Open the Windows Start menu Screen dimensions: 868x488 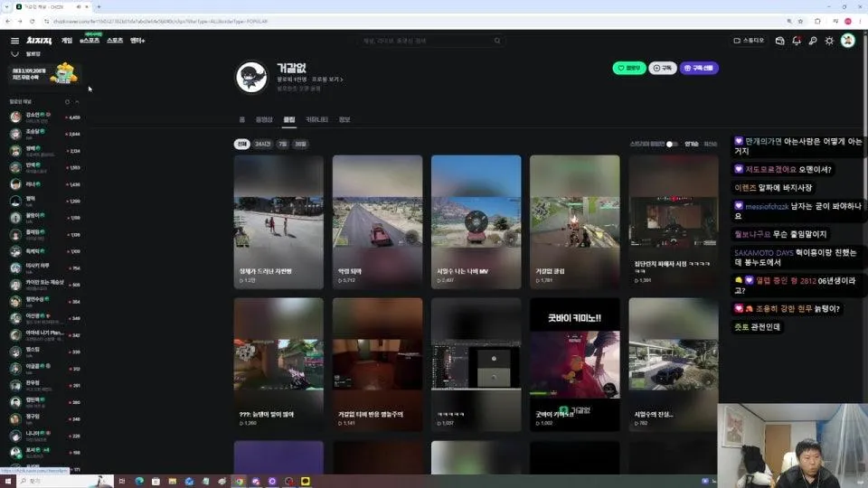pos(8,482)
